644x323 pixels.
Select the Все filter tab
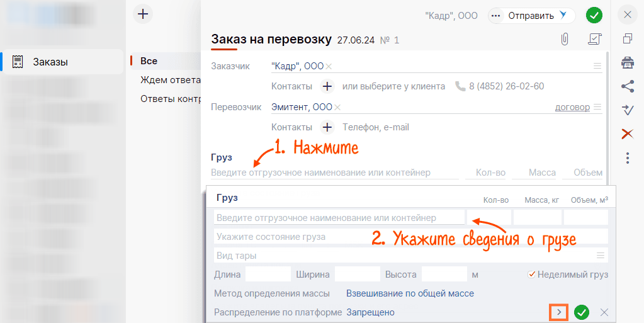149,61
